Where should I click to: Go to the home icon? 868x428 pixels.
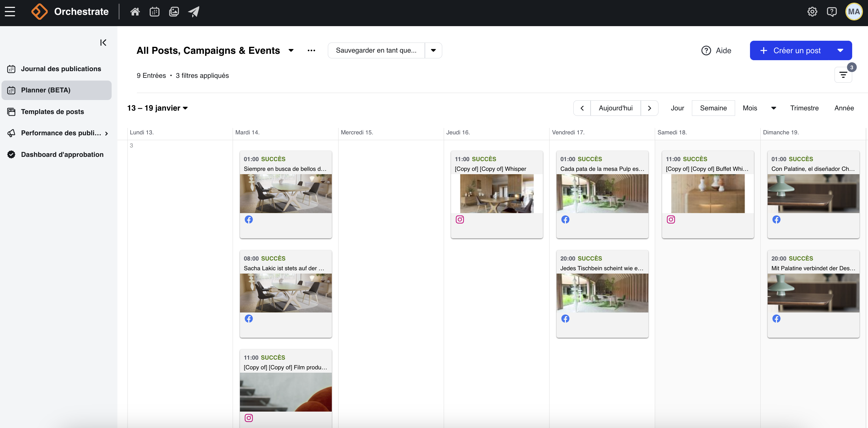135,12
